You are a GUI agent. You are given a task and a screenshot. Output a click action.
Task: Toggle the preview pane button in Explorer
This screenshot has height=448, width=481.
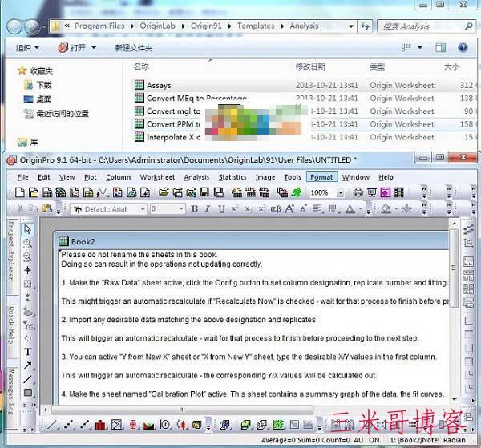[440, 47]
